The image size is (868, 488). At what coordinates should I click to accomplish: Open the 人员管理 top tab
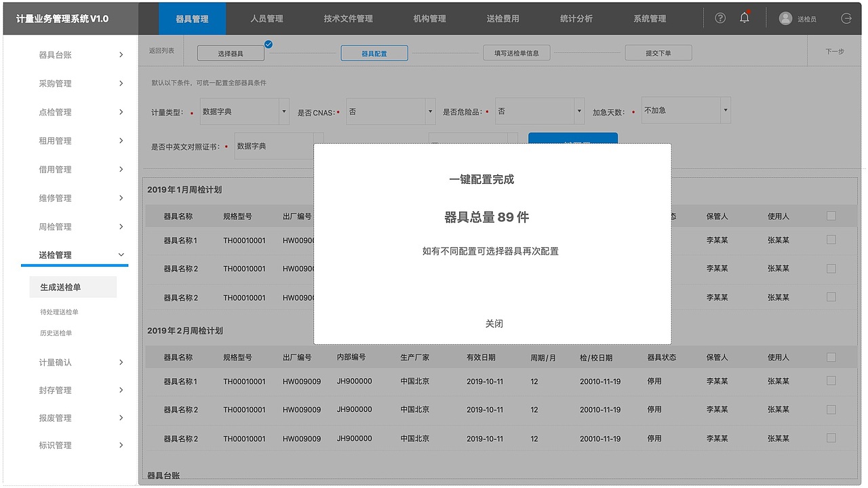click(267, 19)
